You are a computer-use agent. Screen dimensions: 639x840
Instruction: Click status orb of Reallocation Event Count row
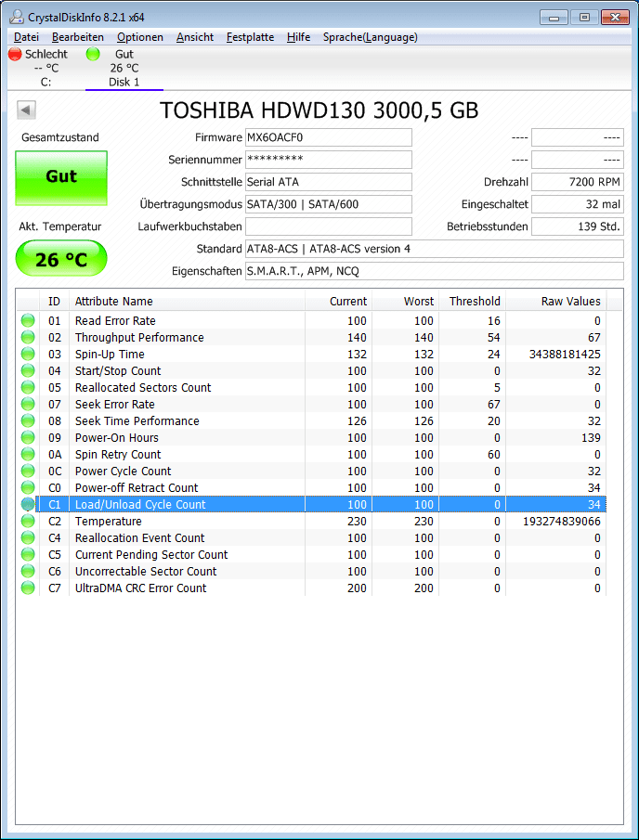tap(28, 537)
